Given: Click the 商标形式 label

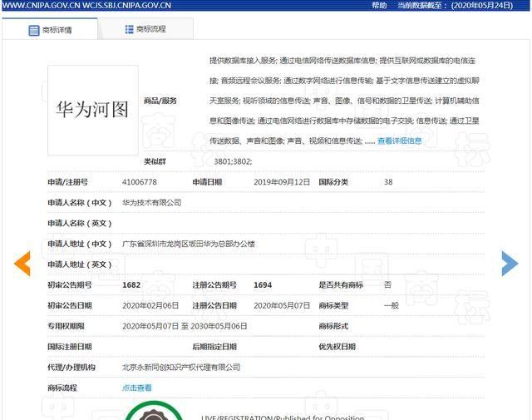Looking at the screenshot, I should click(333, 326).
